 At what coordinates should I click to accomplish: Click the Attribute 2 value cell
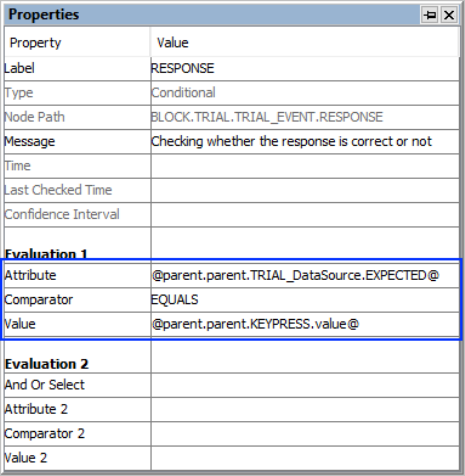pyautogui.click(x=305, y=409)
